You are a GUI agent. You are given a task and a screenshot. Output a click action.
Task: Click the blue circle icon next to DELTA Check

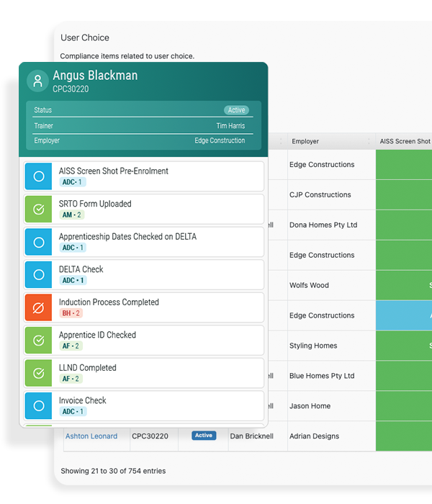[x=39, y=274]
